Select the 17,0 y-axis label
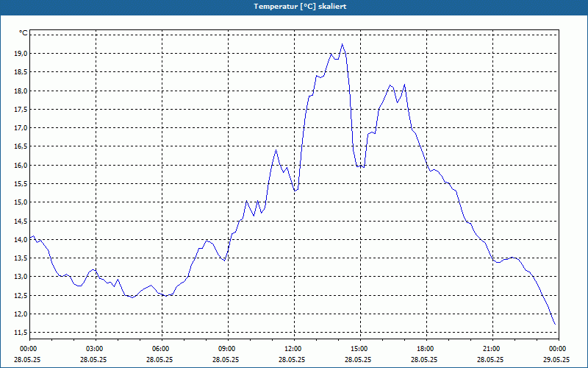Screen dimensions: 588x368 click(x=21, y=127)
